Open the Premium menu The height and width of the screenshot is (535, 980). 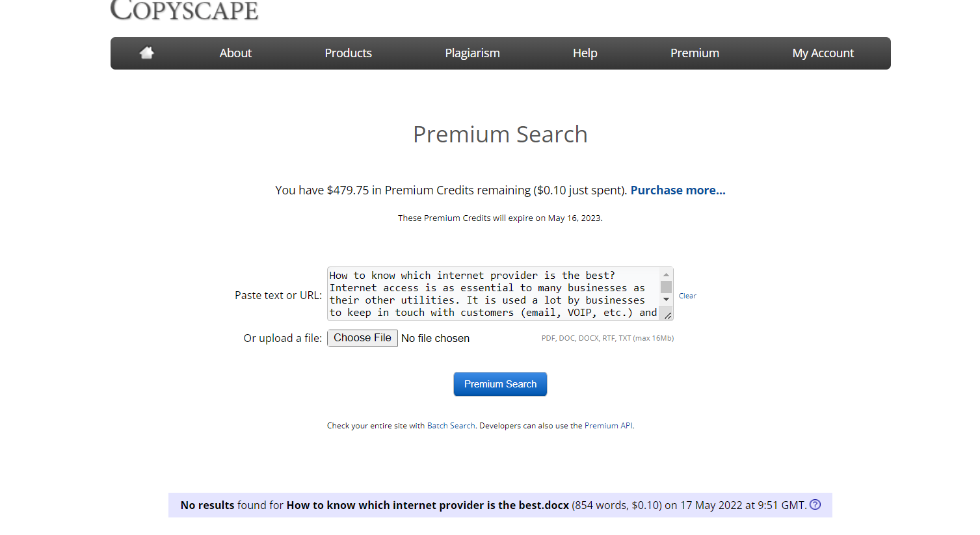pyautogui.click(x=695, y=53)
